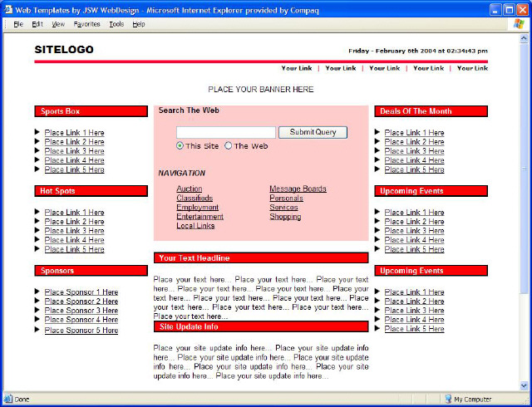Screen dimensions: 532x407
Task: Select The Web radio button
Action: [x=229, y=145]
